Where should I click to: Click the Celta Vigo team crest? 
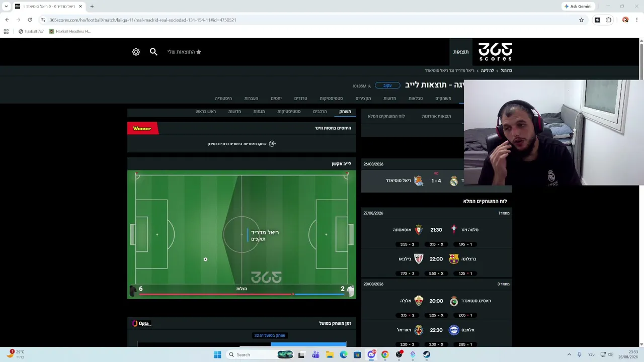454,230
